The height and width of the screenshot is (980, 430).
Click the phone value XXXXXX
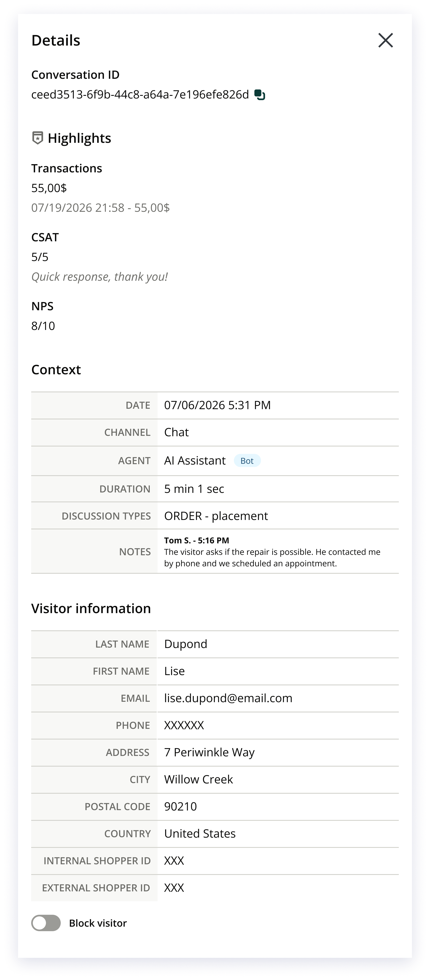coord(184,725)
